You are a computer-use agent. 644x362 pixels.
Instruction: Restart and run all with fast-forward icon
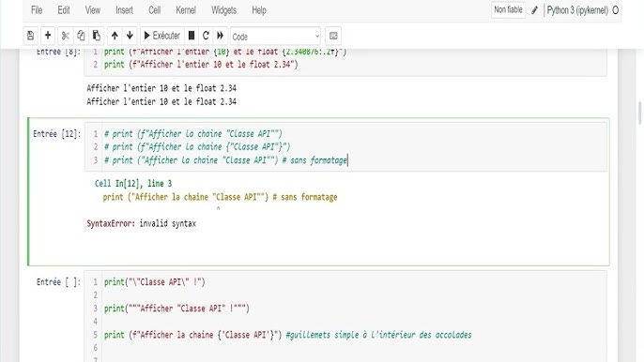[220, 36]
